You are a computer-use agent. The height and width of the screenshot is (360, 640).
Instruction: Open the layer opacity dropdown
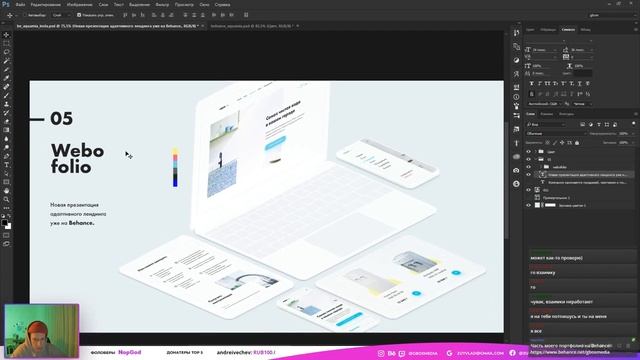tap(633, 133)
